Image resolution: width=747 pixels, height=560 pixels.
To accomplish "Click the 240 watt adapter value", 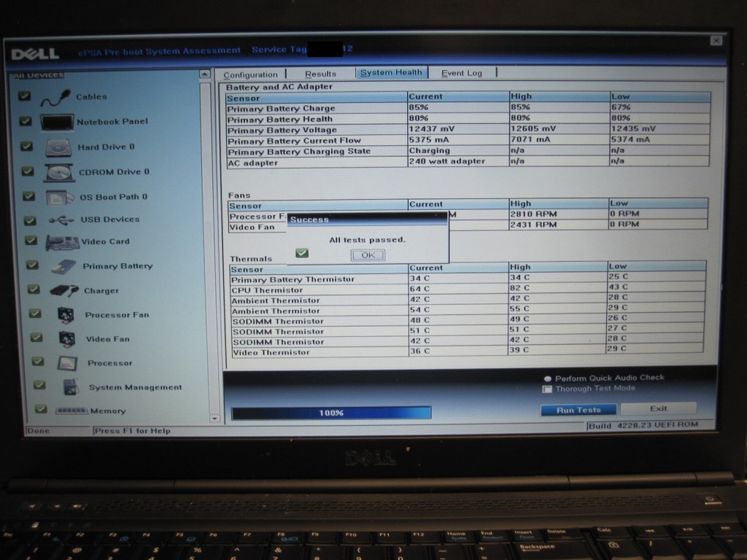I will pos(447,161).
